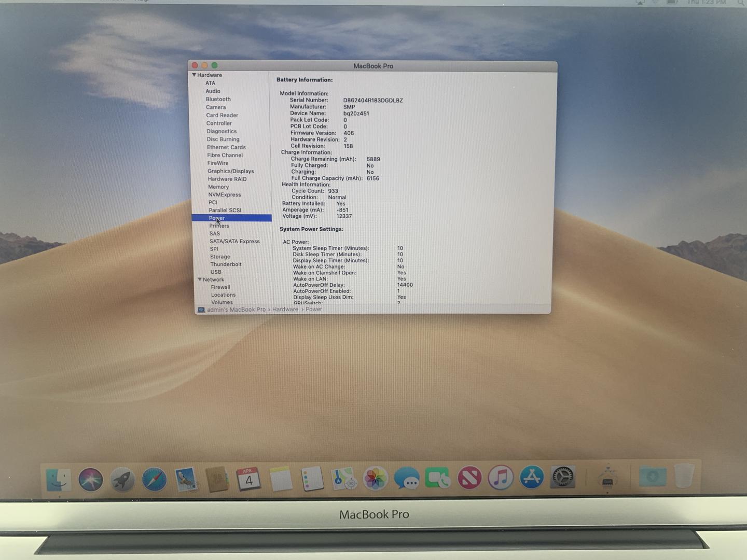Select Card Reader in sidebar
The width and height of the screenshot is (747, 560).
[222, 115]
